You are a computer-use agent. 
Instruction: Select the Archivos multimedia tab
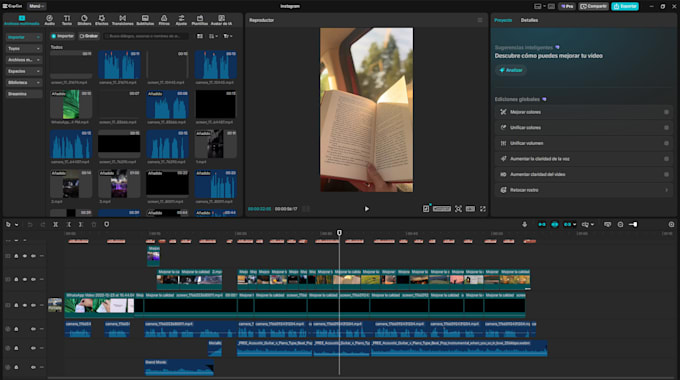click(22, 20)
